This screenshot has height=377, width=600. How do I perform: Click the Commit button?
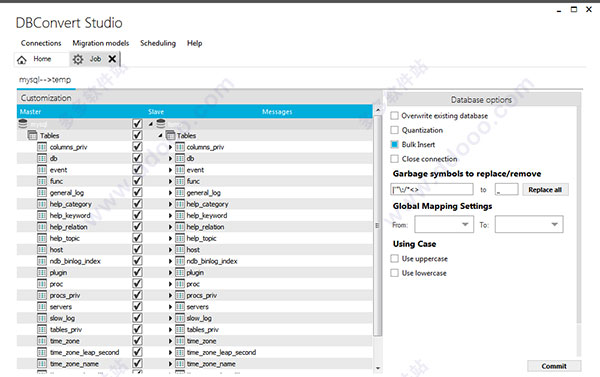coord(554,366)
